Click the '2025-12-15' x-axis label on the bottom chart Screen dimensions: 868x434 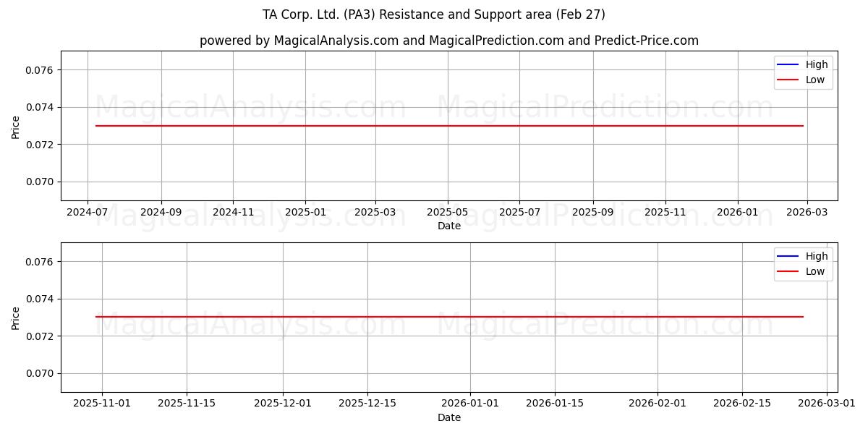pos(367,404)
